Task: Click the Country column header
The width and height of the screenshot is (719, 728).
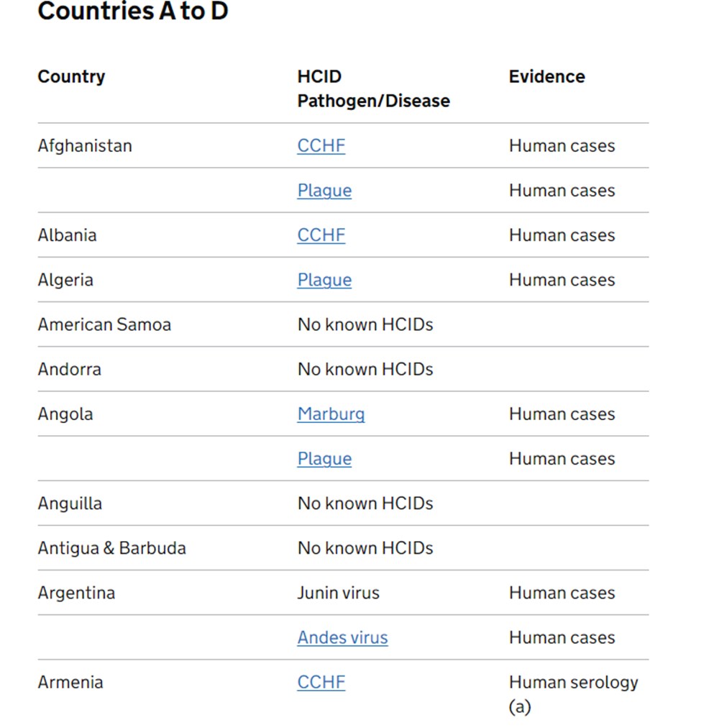Action: [71, 77]
